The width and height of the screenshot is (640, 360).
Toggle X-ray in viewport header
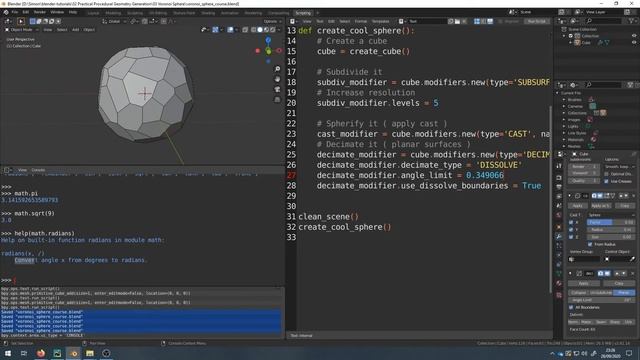tap(245, 30)
